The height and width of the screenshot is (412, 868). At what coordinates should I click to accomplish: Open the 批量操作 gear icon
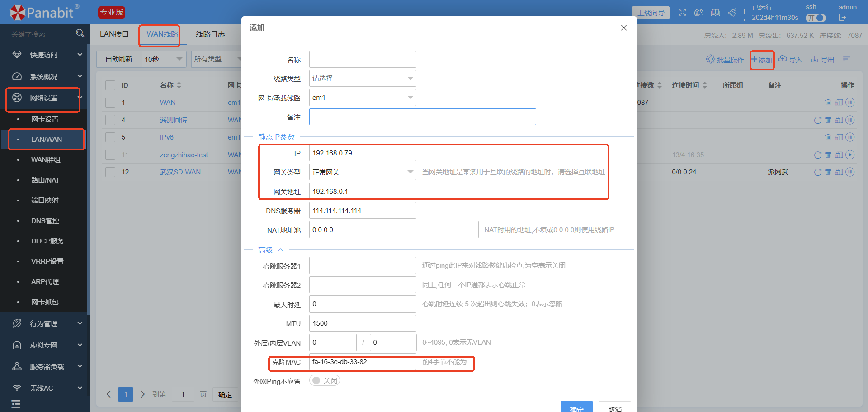click(x=710, y=59)
